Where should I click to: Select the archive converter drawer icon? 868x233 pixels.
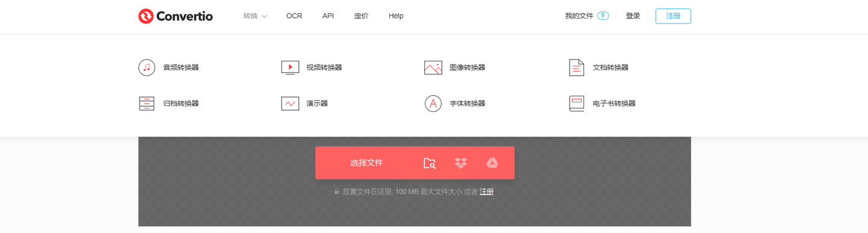pyautogui.click(x=146, y=104)
